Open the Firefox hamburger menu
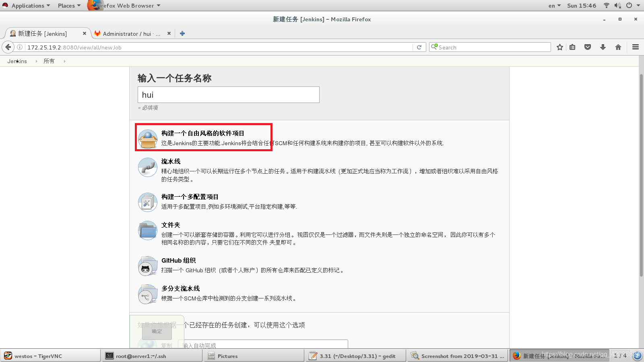The width and height of the screenshot is (644, 362). [636, 47]
